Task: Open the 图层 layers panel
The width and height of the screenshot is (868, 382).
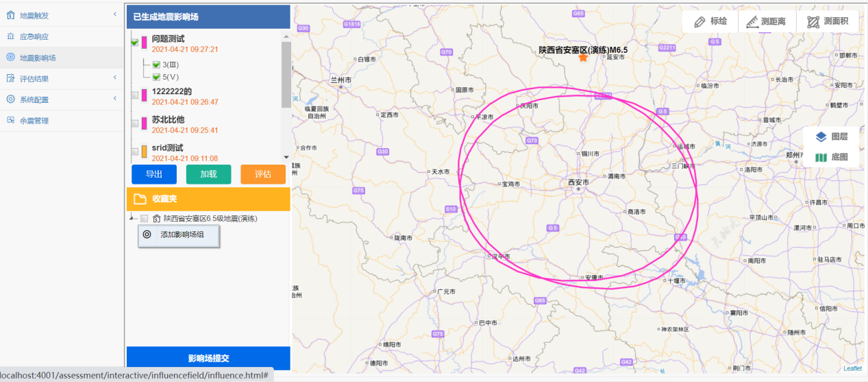Action: pyautogui.click(x=832, y=136)
